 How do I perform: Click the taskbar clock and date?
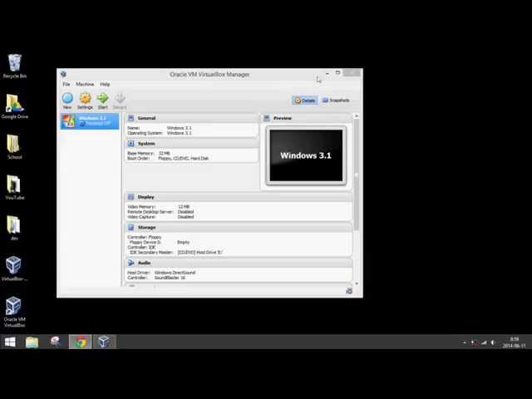(514, 342)
